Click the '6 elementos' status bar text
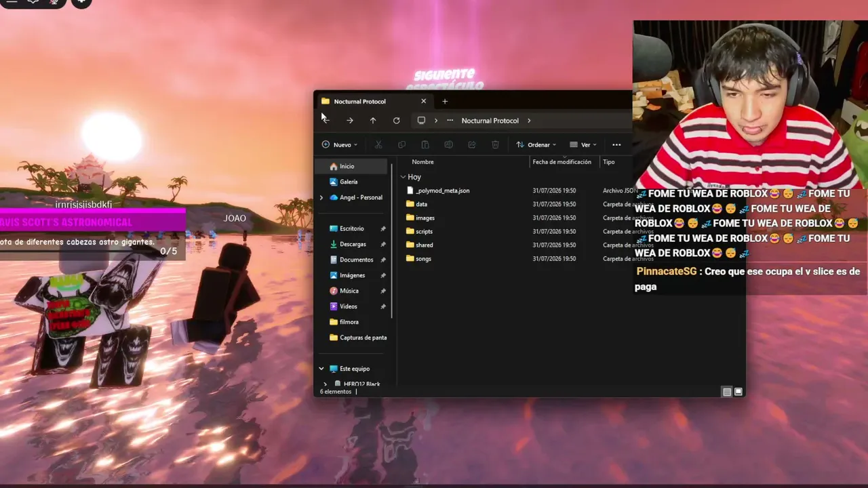The width and height of the screenshot is (868, 488). click(x=336, y=392)
